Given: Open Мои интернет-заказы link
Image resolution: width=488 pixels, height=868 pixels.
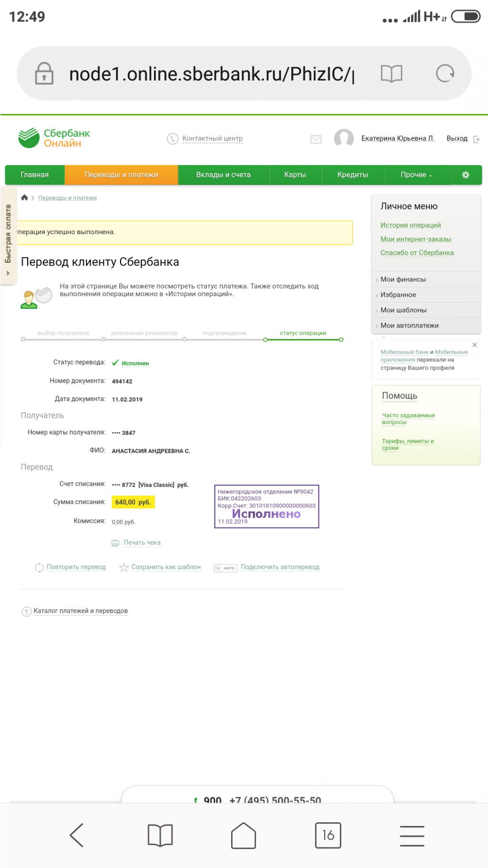Looking at the screenshot, I should [x=416, y=239].
